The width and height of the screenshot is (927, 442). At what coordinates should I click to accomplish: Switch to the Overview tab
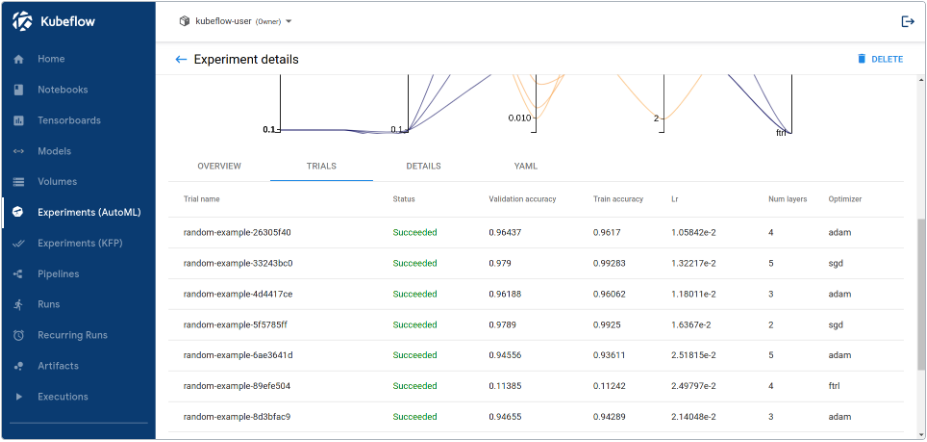(219, 166)
